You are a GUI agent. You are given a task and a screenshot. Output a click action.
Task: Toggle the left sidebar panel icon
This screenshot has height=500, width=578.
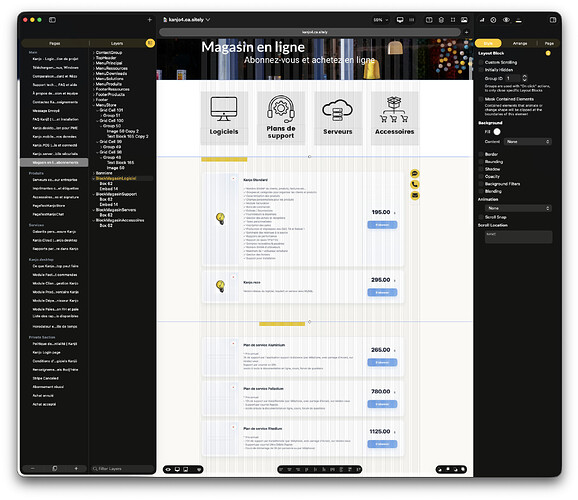coord(52,20)
